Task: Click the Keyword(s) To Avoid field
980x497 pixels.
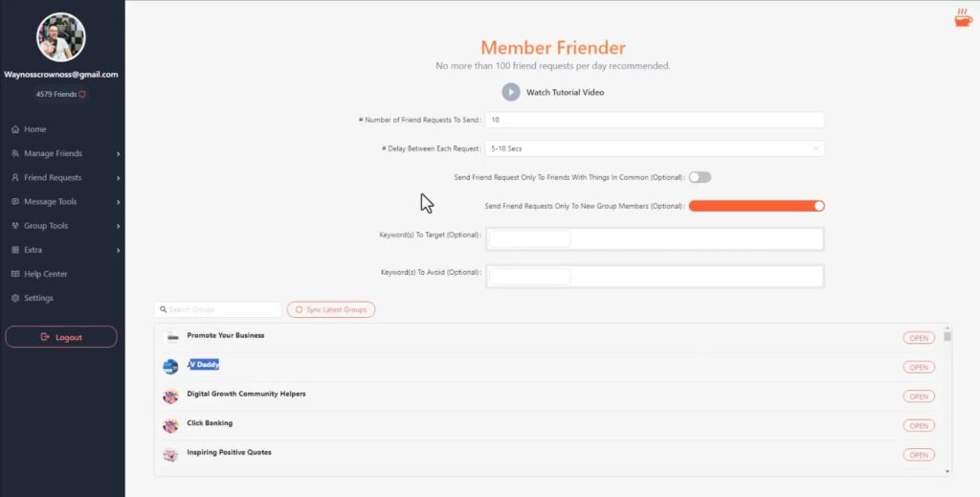Action: (x=655, y=277)
